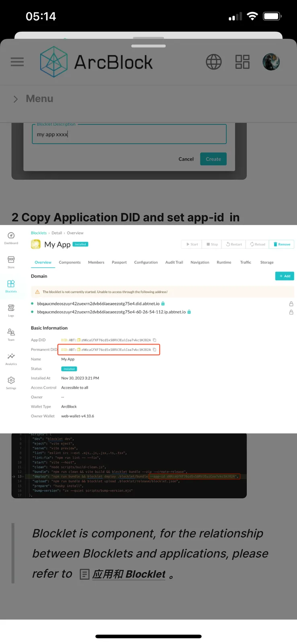297x644 pixels.
Task: Switch to the Components tab
Action: tap(70, 262)
